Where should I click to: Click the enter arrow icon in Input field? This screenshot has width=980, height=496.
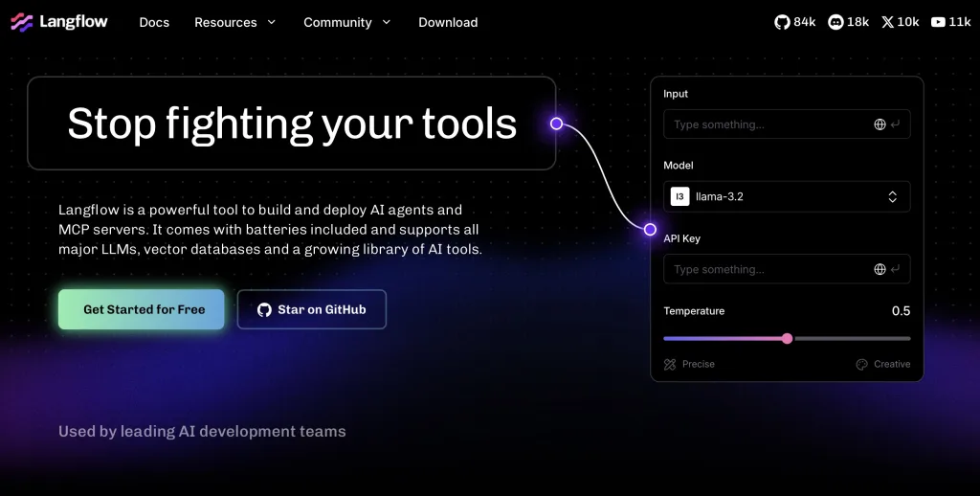(x=896, y=124)
